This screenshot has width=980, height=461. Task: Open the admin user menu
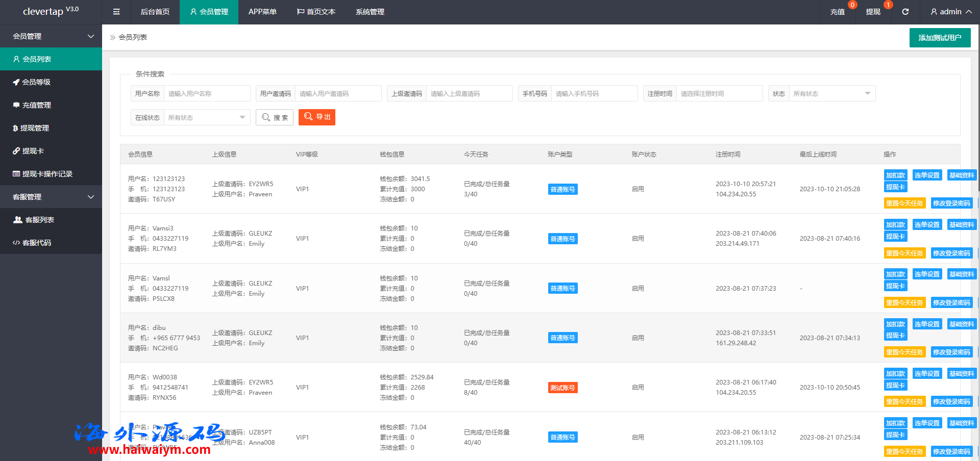[x=950, y=12]
